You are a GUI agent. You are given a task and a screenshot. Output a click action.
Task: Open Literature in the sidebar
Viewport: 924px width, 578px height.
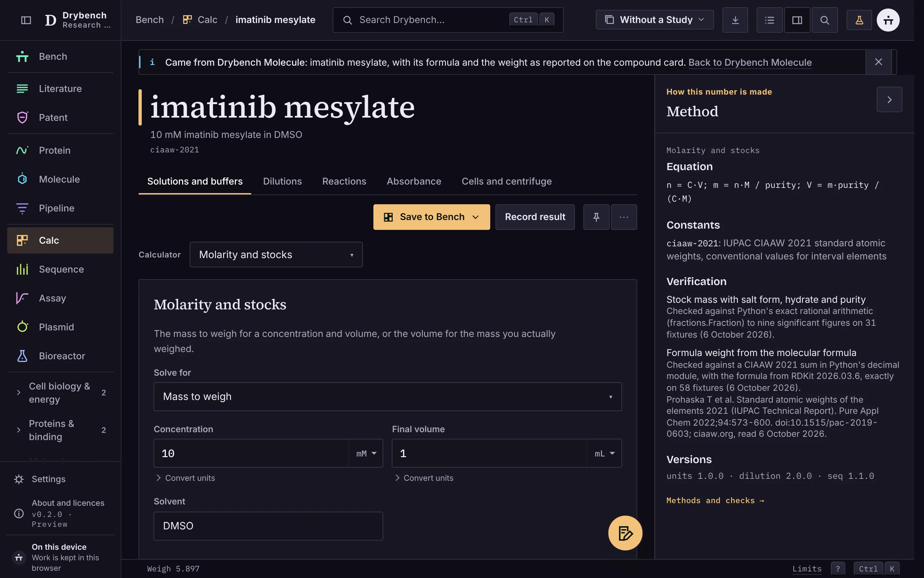(60, 89)
